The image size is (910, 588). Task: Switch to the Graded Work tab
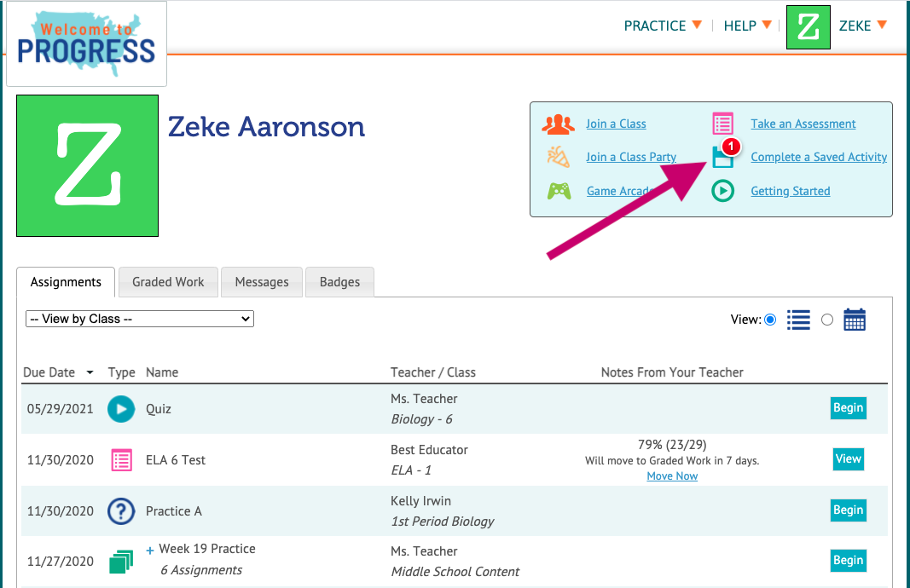point(168,282)
